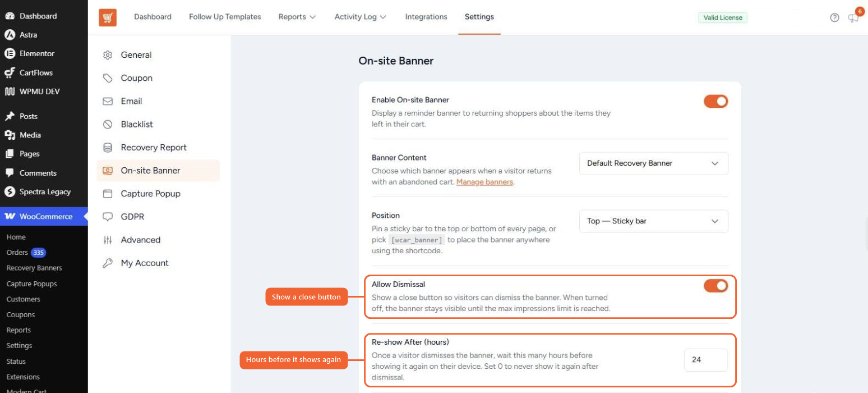Click the orange cart plugin logo

pyautogui.click(x=108, y=17)
